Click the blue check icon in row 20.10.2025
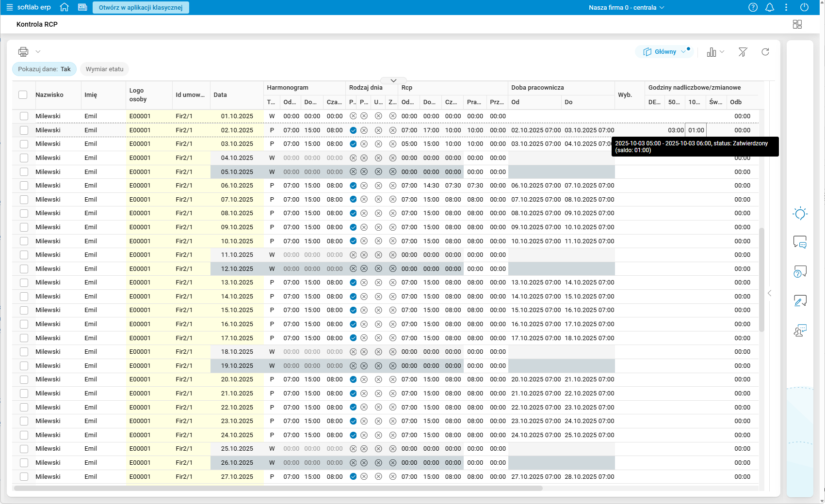The image size is (825, 504). click(353, 379)
